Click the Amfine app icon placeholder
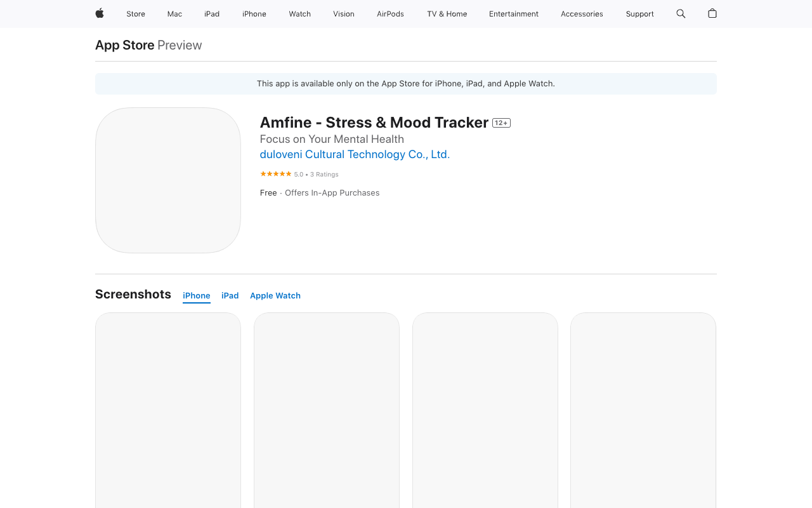The height and width of the screenshot is (508, 812). coord(168,180)
